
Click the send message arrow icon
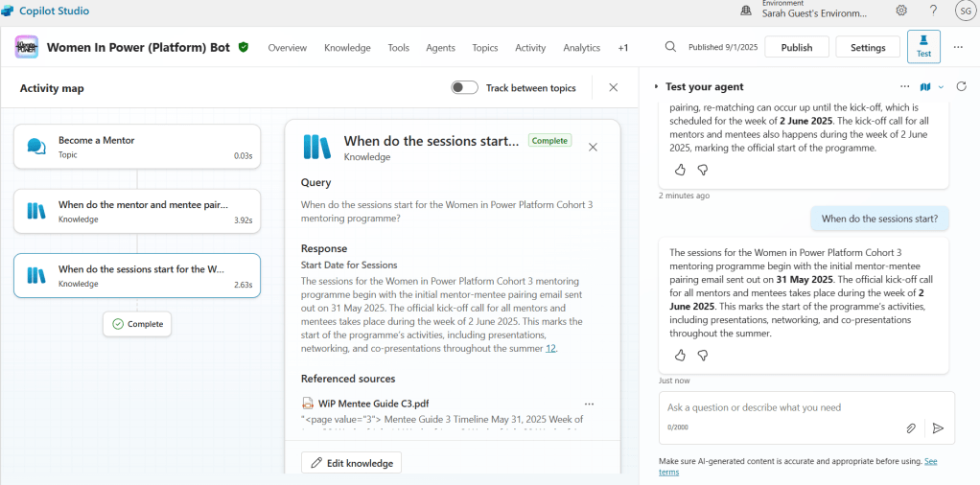coord(938,428)
